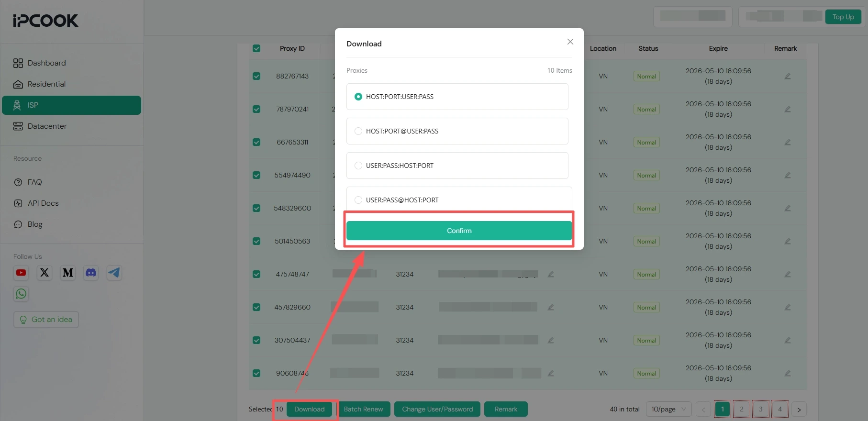Edit credentials pencil in row 307504437
868x421 pixels.
tap(551, 340)
